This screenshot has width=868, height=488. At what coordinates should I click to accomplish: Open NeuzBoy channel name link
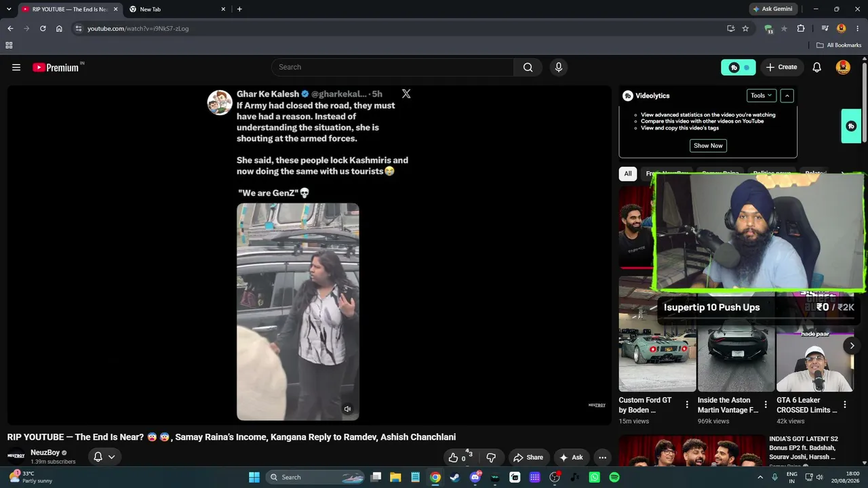click(x=45, y=453)
